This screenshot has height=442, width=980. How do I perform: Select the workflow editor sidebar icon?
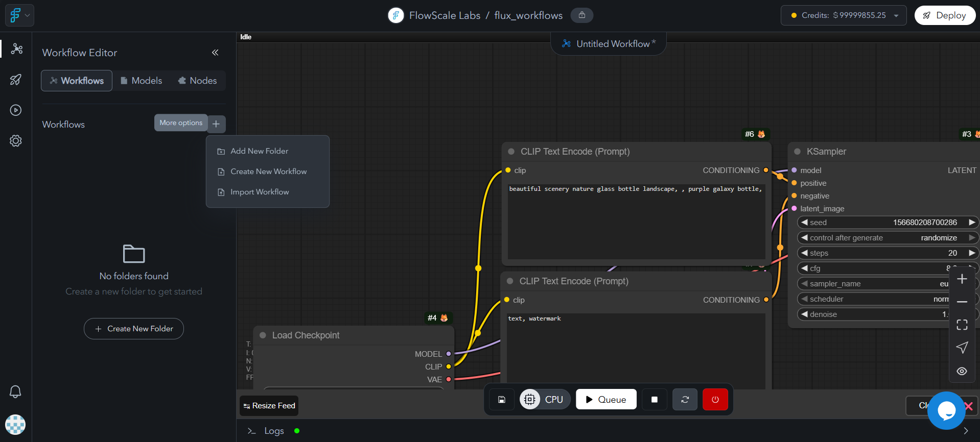click(16, 48)
